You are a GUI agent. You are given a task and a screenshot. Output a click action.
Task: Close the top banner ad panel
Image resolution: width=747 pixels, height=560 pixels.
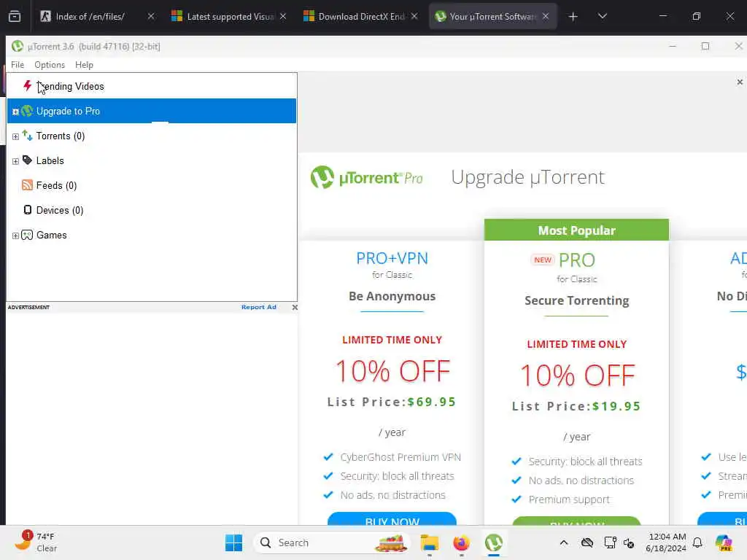coord(740,82)
